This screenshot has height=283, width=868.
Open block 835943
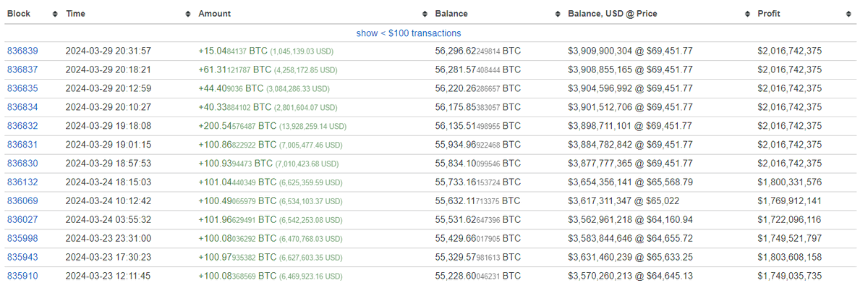[22, 257]
